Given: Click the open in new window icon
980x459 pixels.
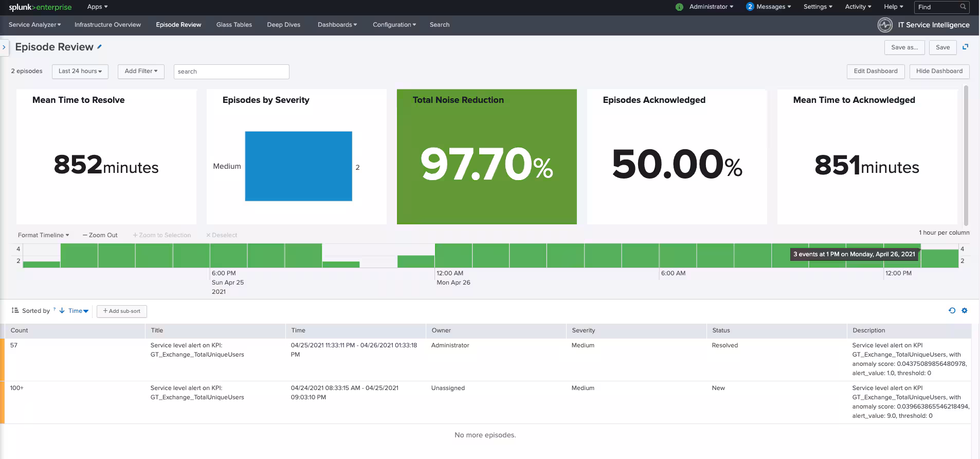Looking at the screenshot, I should 965,47.
